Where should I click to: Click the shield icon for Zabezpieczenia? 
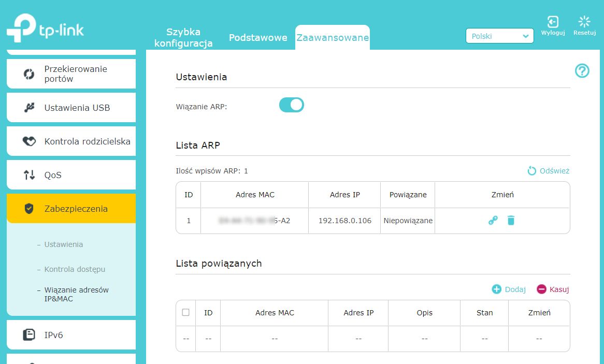[x=29, y=209]
